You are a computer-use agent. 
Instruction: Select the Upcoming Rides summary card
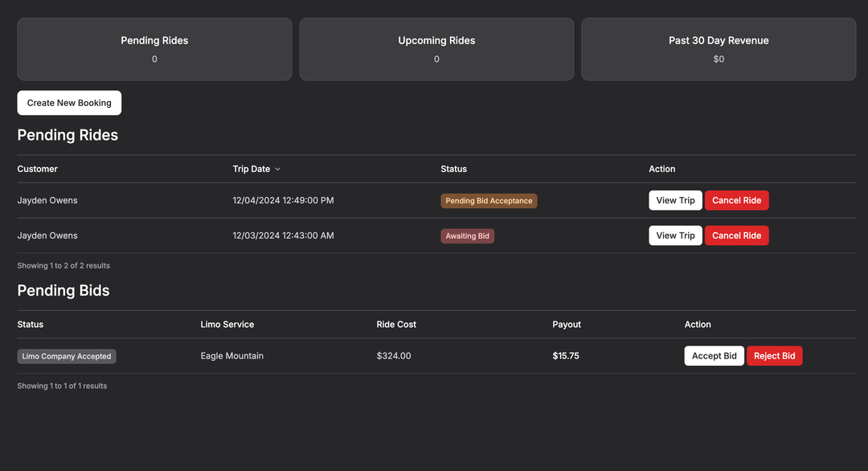tap(436, 49)
